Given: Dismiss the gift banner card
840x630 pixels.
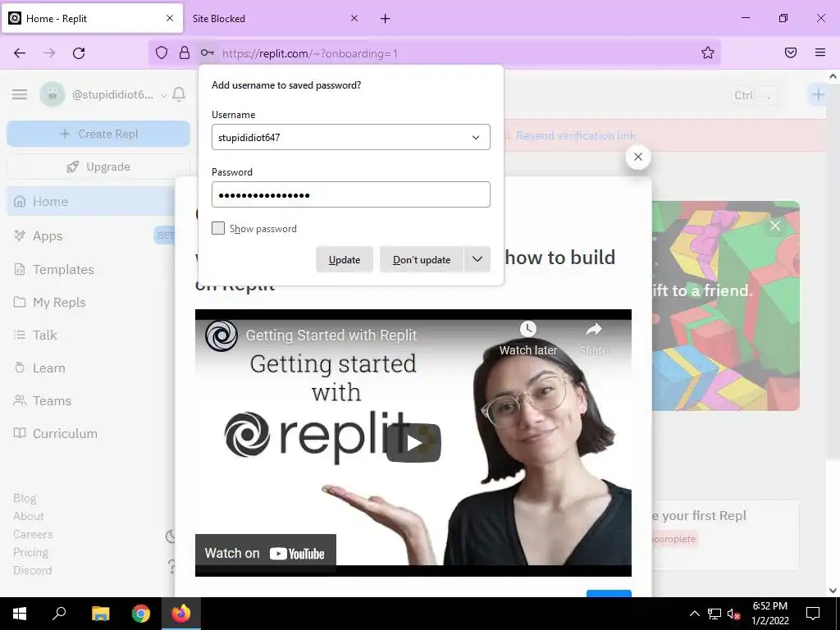Looking at the screenshot, I should (775, 226).
